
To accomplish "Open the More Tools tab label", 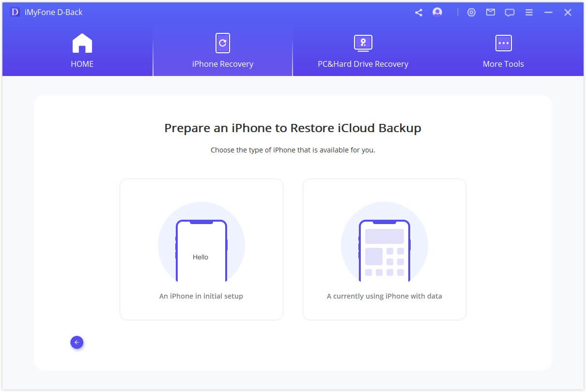I will click(503, 64).
